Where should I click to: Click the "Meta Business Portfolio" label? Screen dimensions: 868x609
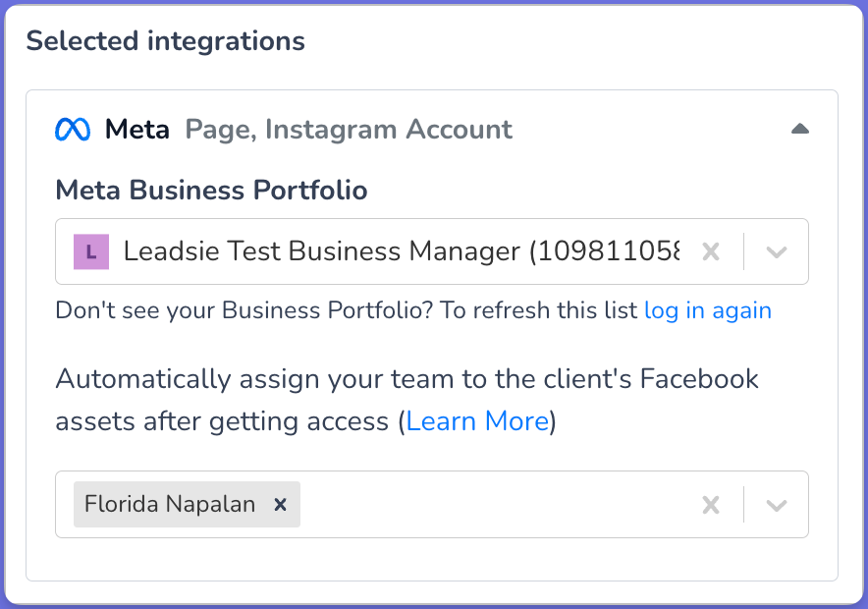[x=211, y=190]
